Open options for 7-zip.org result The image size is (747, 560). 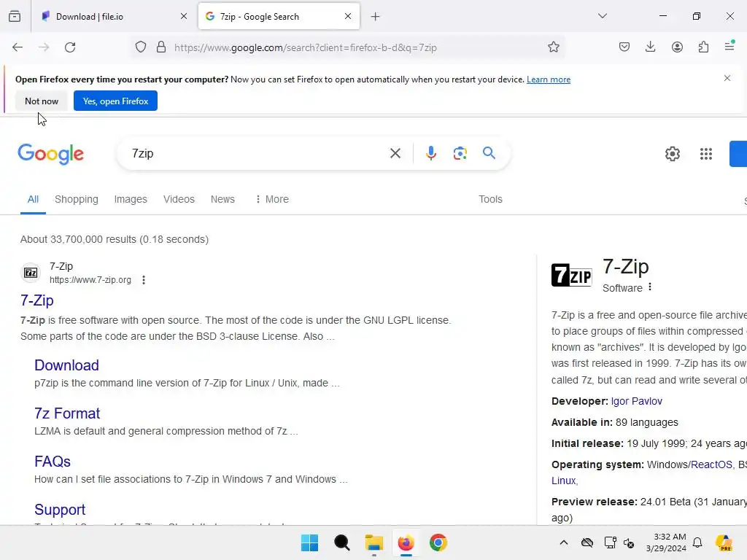coord(144,280)
